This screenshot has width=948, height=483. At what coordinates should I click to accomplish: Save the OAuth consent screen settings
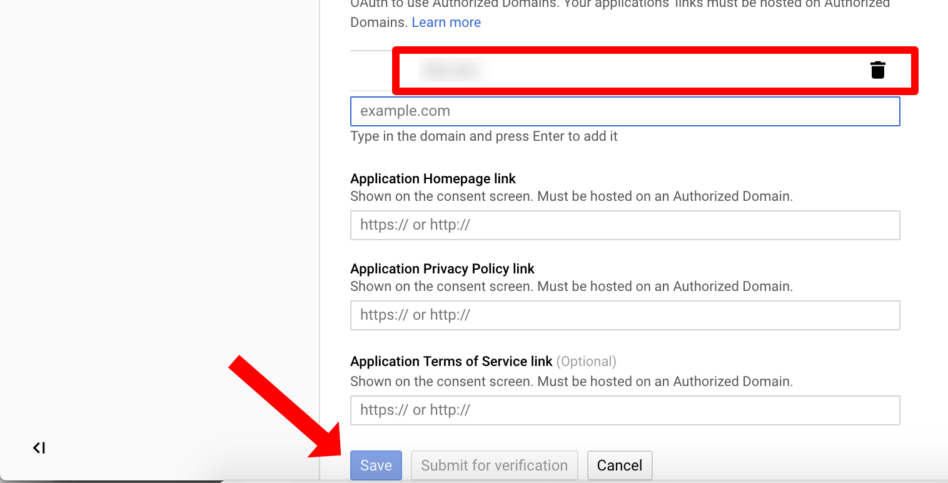pyautogui.click(x=376, y=465)
